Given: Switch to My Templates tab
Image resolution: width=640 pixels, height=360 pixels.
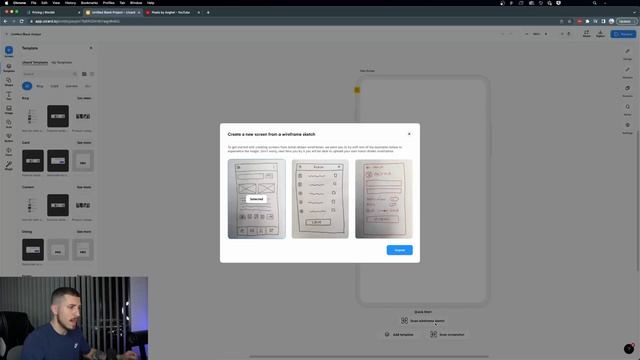Looking at the screenshot, I should 62,62.
